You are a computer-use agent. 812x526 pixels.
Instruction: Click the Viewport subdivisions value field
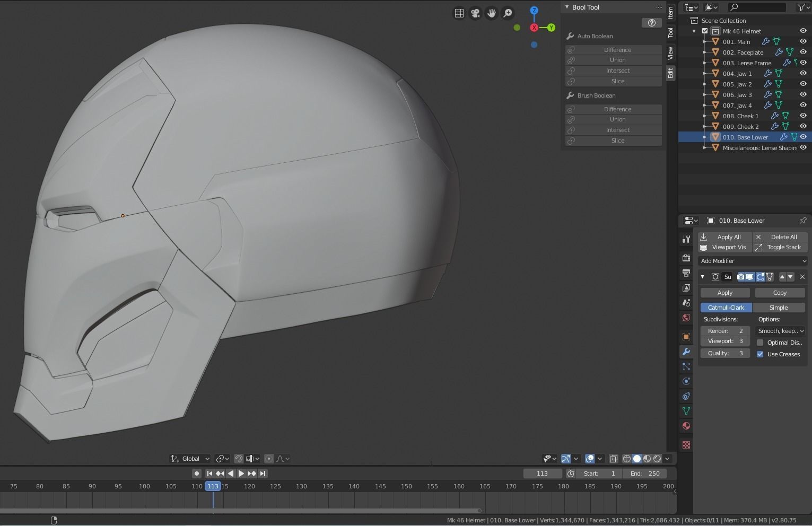tap(725, 341)
